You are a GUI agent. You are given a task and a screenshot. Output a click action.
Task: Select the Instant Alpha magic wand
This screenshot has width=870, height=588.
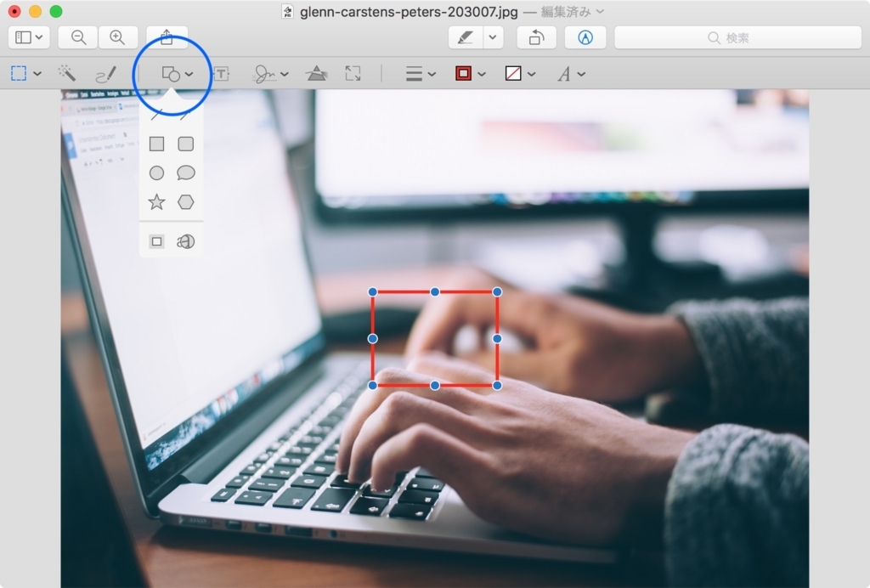(x=67, y=73)
